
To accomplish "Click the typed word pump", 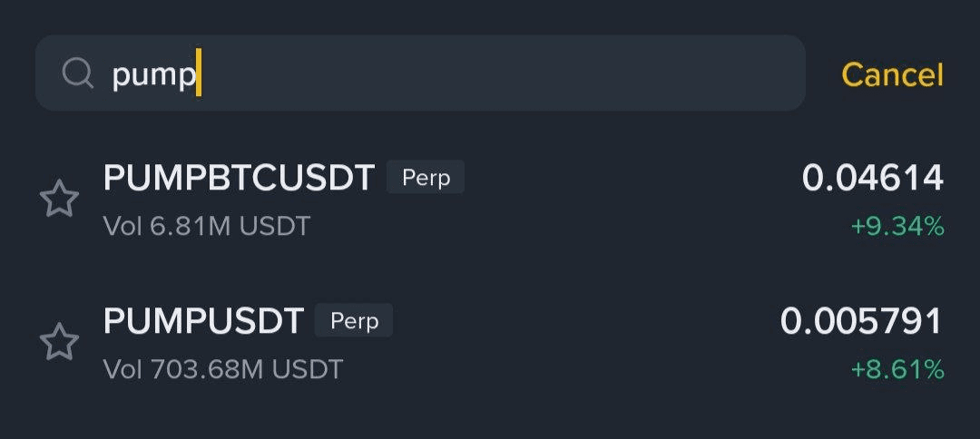I will click(x=153, y=76).
